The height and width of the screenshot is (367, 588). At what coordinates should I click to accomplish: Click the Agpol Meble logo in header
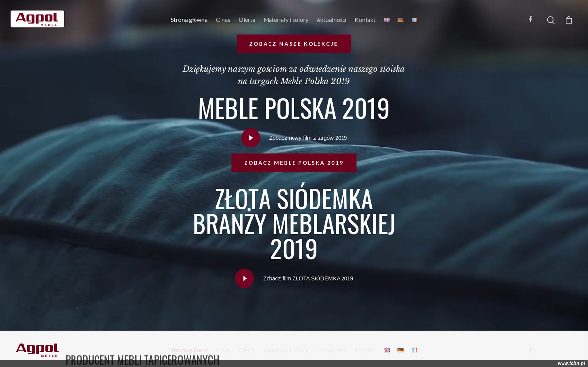[x=37, y=19]
